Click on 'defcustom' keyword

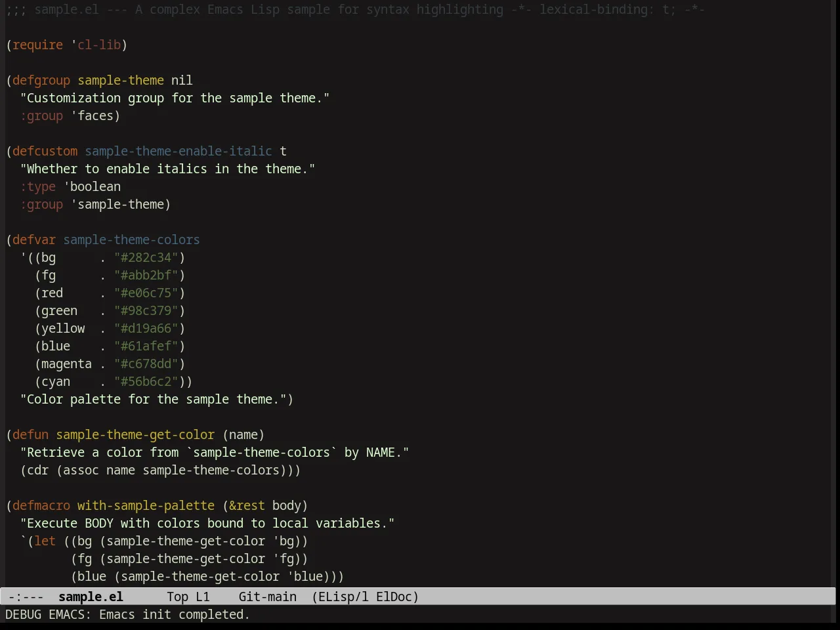[x=45, y=151]
